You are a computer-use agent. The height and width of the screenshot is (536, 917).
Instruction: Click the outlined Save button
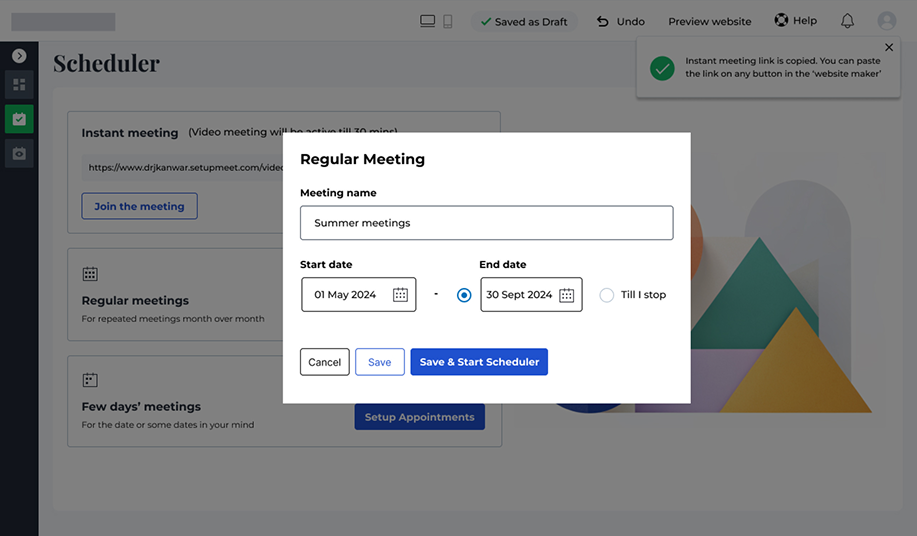[x=380, y=362]
